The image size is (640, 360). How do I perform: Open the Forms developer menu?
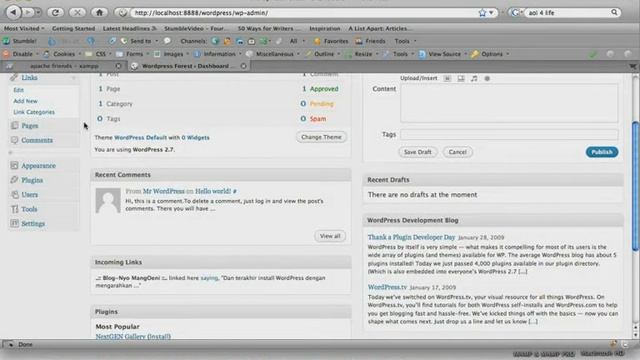pos(133,54)
